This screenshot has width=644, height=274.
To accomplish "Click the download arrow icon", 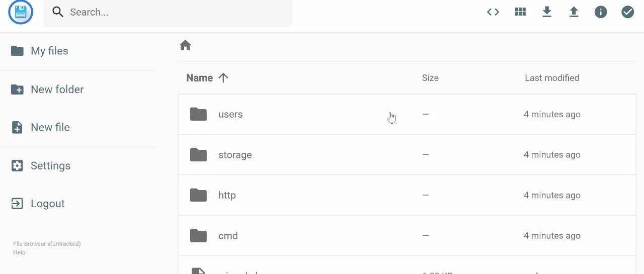I will click(x=547, y=12).
